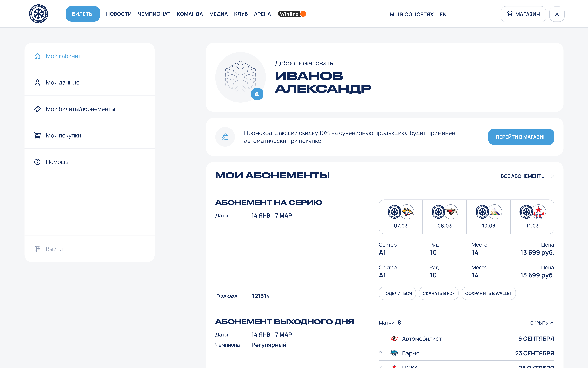
Task: Click the cart icon beside Мои покупки
Action: point(37,135)
